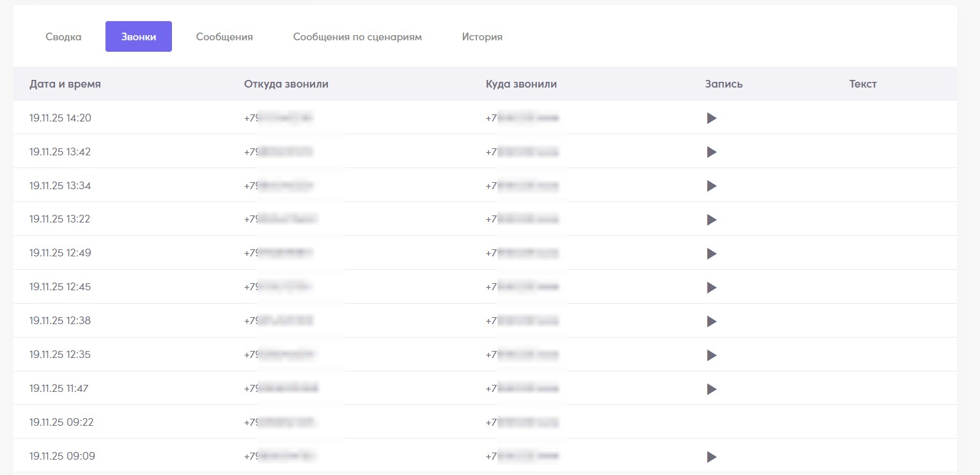Select the date cell 19.11.25 09:22

[x=60, y=422]
